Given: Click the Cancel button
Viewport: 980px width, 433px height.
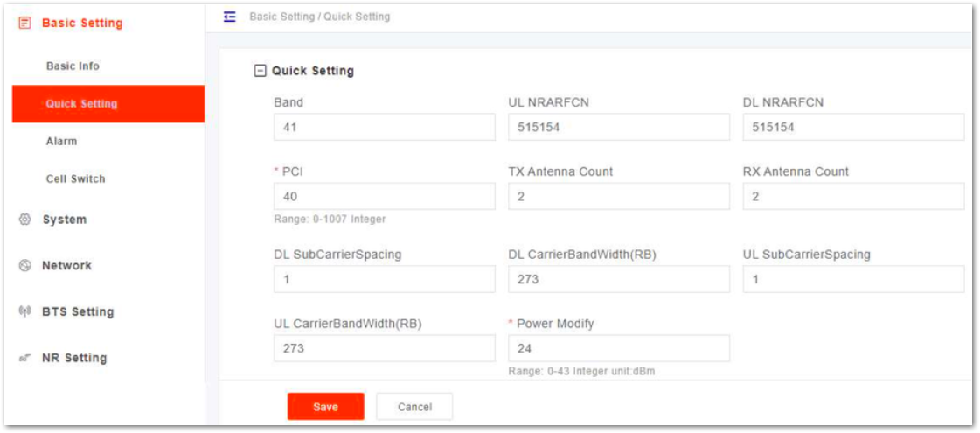Looking at the screenshot, I should (414, 407).
